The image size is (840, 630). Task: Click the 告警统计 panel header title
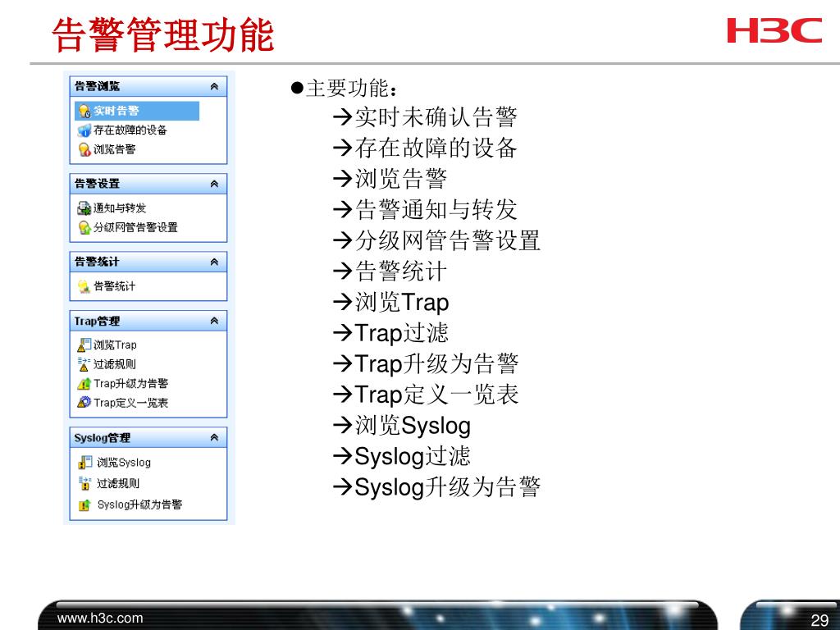(x=97, y=262)
